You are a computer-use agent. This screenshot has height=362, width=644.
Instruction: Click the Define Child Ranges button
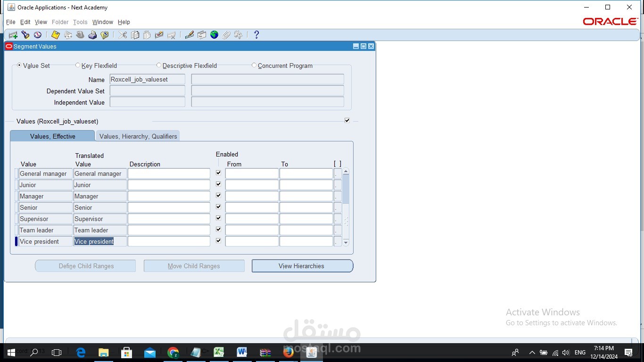pyautogui.click(x=85, y=266)
